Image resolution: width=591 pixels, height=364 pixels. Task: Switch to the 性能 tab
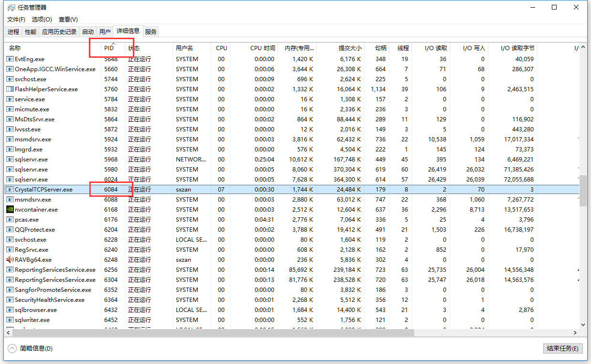click(31, 32)
